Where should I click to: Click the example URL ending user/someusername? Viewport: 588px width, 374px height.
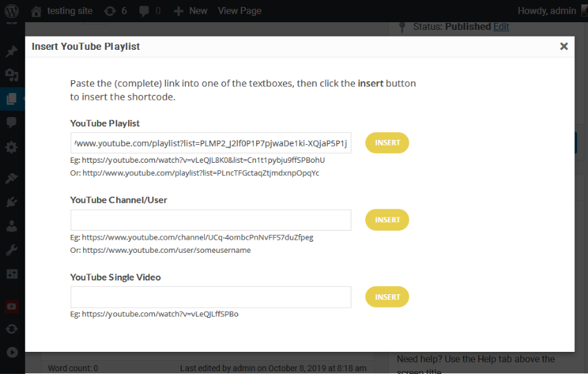coord(167,250)
